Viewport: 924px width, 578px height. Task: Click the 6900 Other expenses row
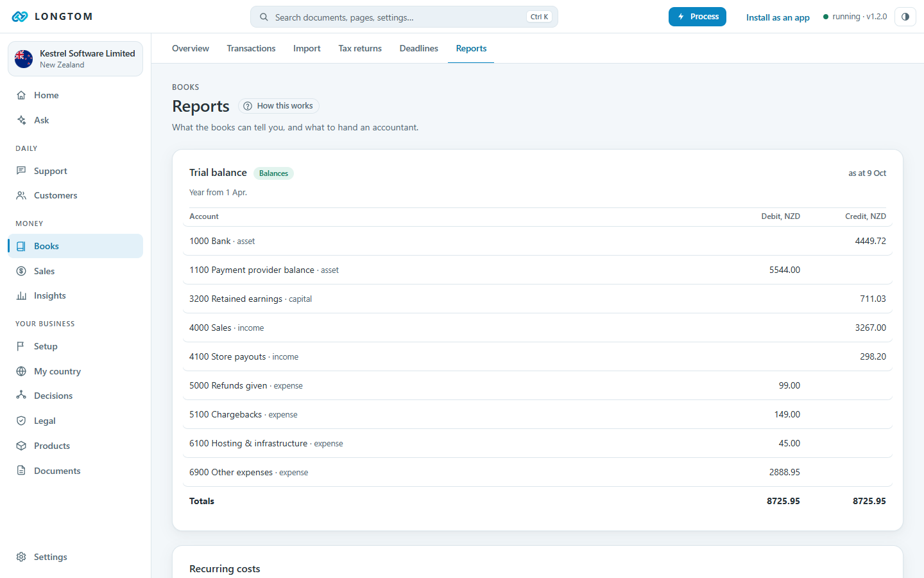pyautogui.click(x=538, y=472)
